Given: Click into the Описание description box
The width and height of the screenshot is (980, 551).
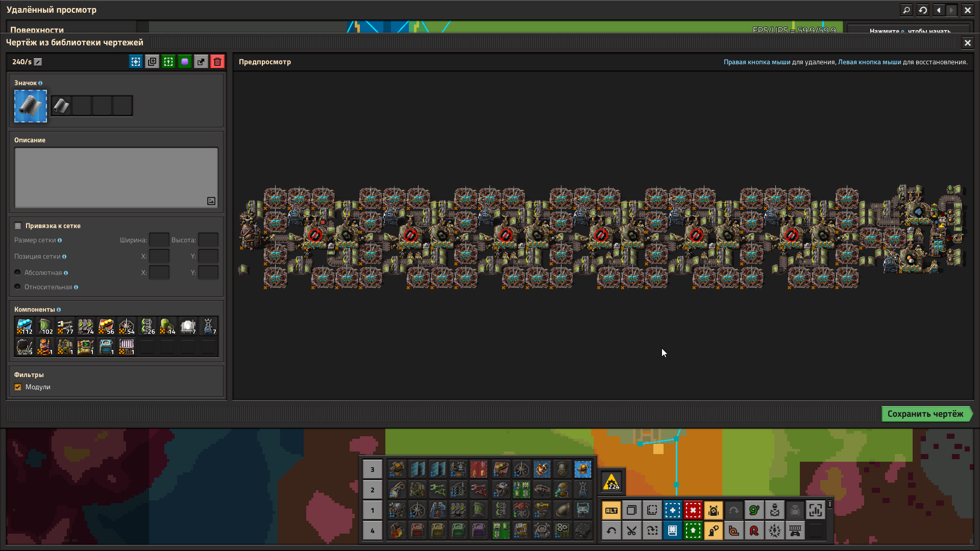Looking at the screenshot, I should pos(116,178).
